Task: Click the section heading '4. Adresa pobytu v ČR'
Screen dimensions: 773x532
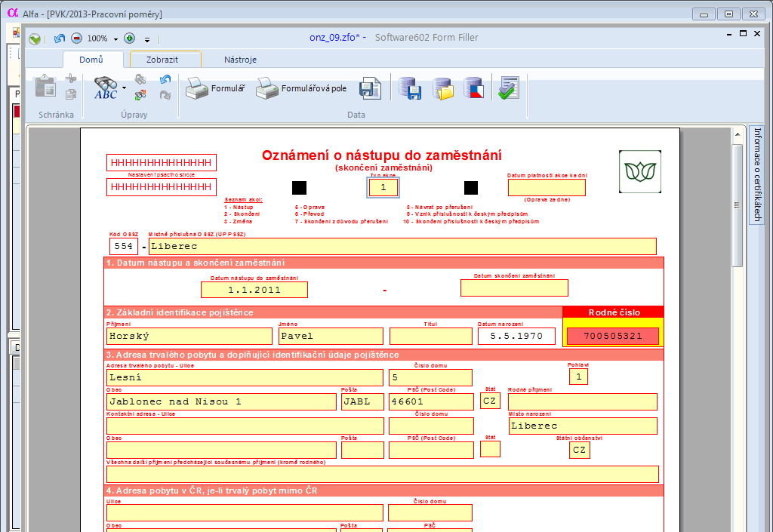Action: 211,491
